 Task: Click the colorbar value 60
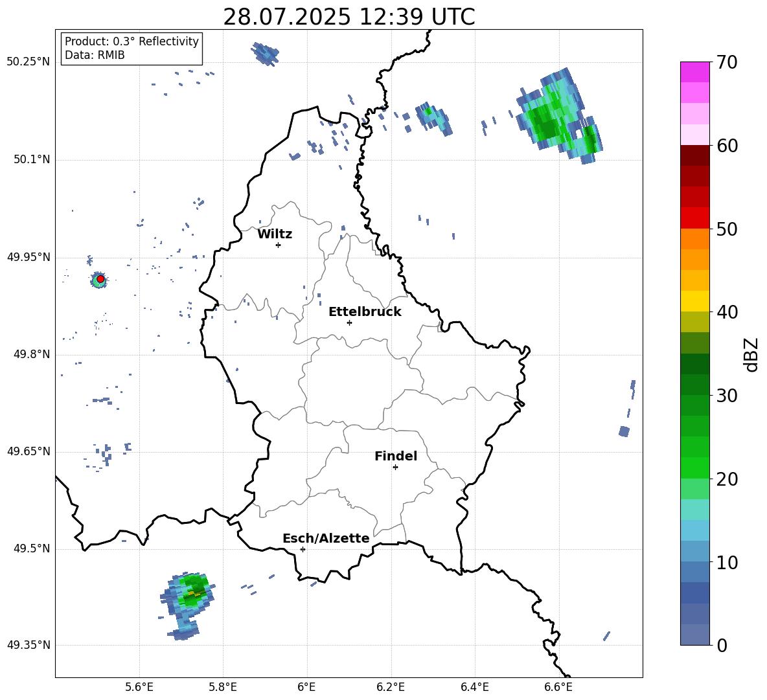(x=727, y=146)
